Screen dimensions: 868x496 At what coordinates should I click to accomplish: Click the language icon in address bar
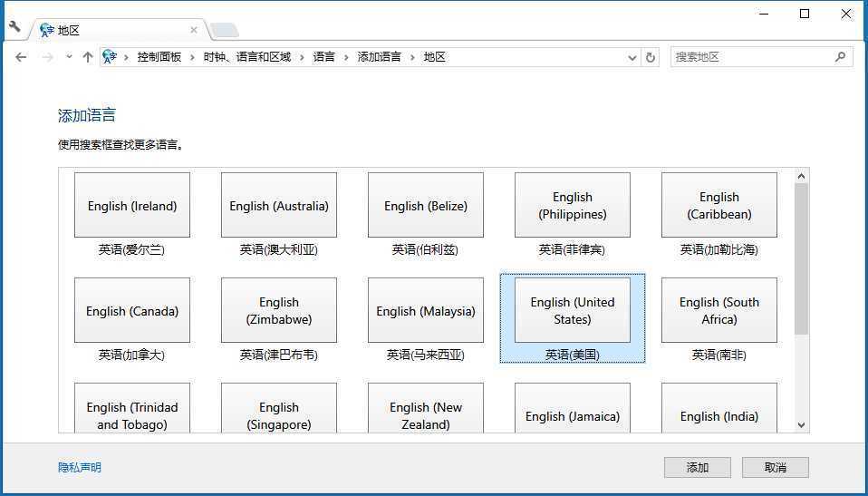click(x=111, y=56)
